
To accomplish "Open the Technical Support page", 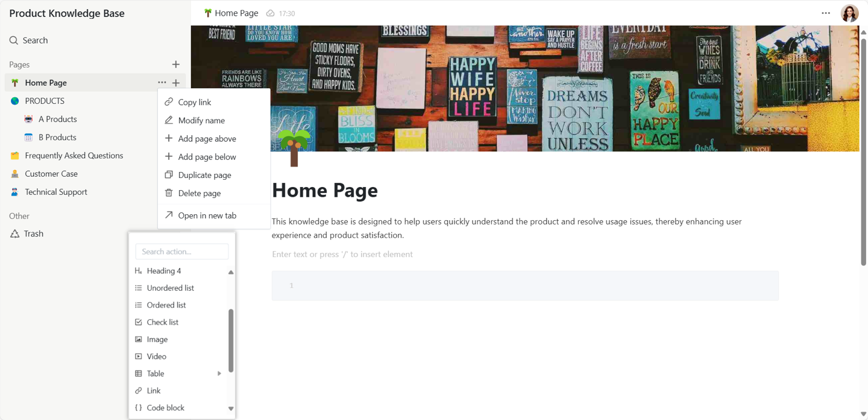I will pos(56,192).
